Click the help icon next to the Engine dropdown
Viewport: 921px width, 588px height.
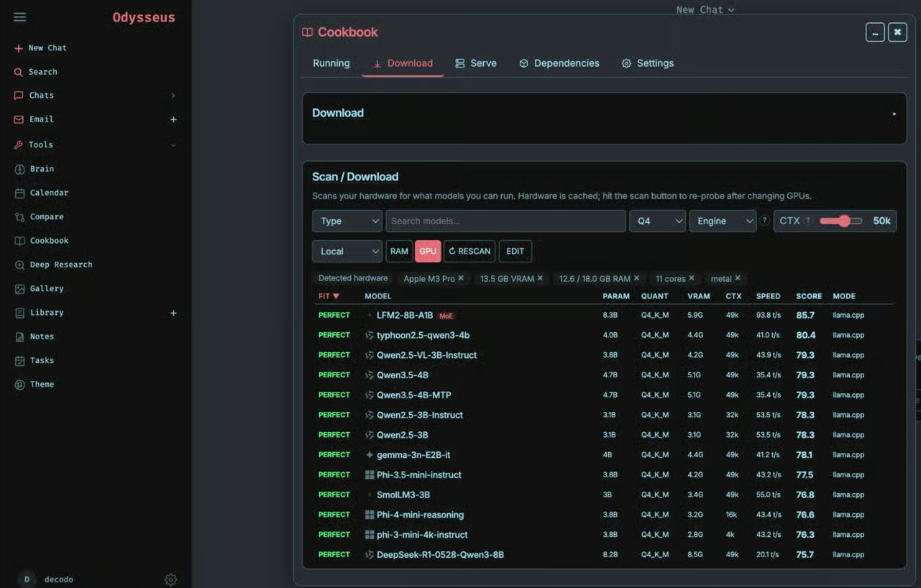(x=765, y=221)
